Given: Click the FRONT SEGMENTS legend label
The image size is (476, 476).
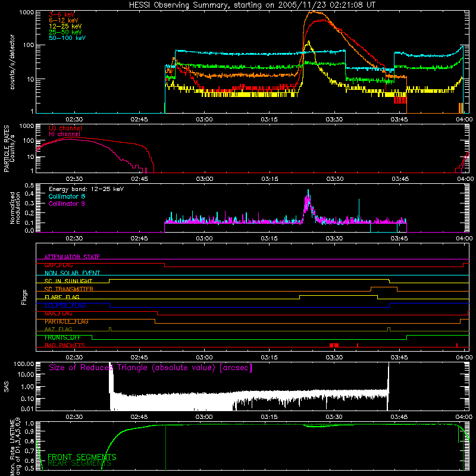Looking at the screenshot, I should pos(82,457).
